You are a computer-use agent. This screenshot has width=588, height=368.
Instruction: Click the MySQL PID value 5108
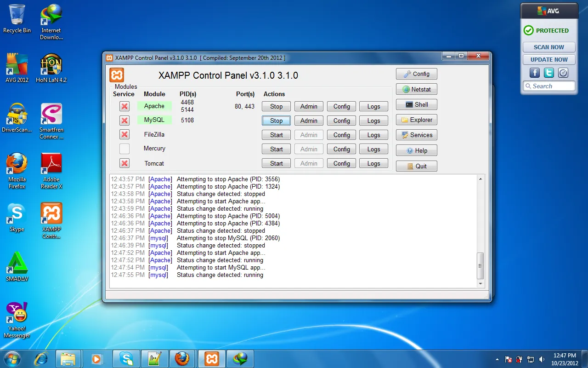point(187,120)
